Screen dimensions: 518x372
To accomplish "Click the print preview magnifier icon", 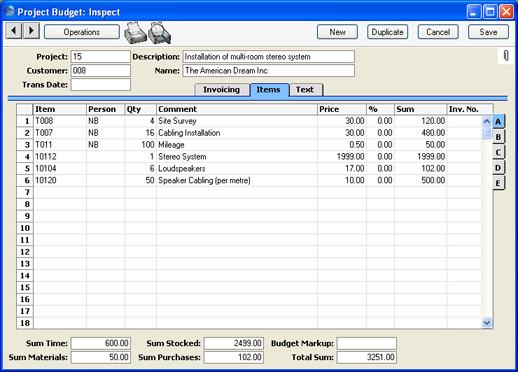I will tap(160, 33).
